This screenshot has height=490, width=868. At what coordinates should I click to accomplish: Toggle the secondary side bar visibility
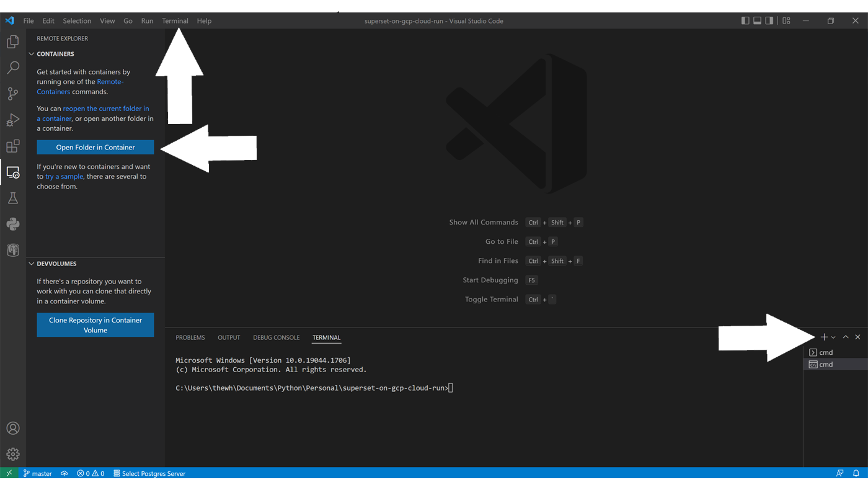[769, 20]
